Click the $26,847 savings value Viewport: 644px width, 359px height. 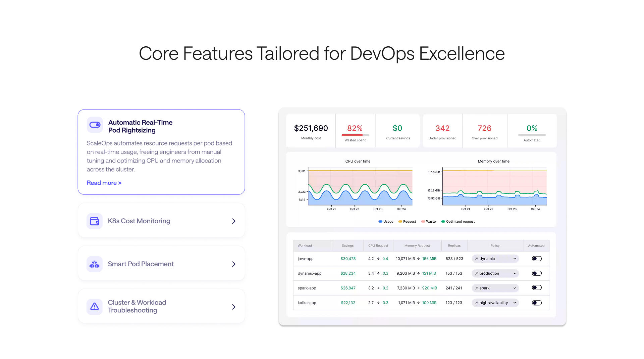(348, 288)
